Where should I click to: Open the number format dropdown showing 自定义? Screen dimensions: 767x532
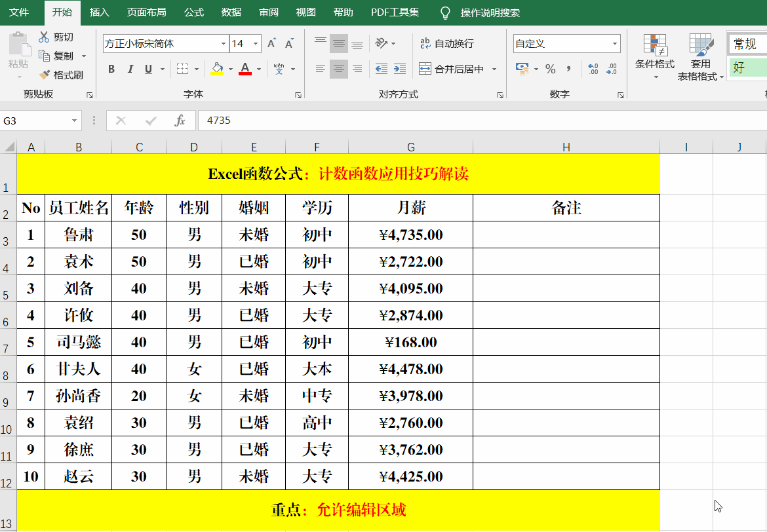click(x=614, y=43)
